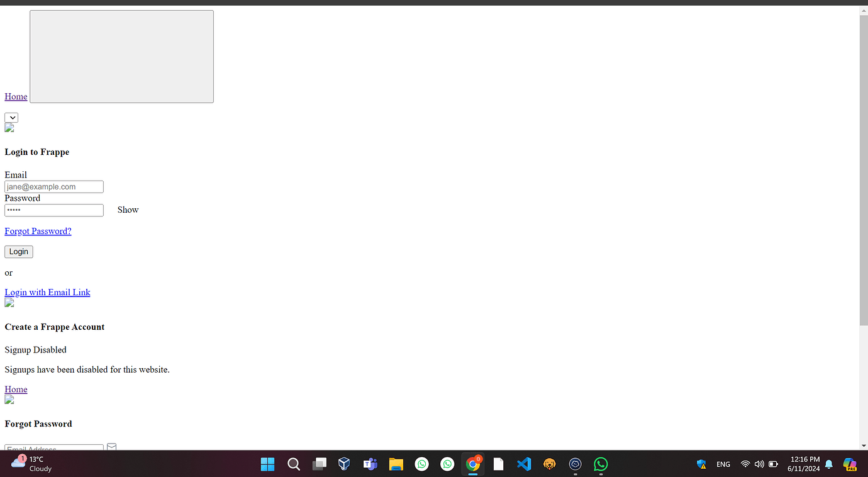Open taskbar Search icon

tap(293, 464)
